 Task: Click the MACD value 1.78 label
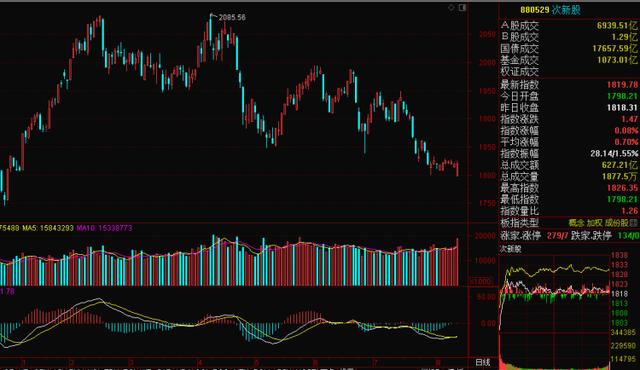7,291
